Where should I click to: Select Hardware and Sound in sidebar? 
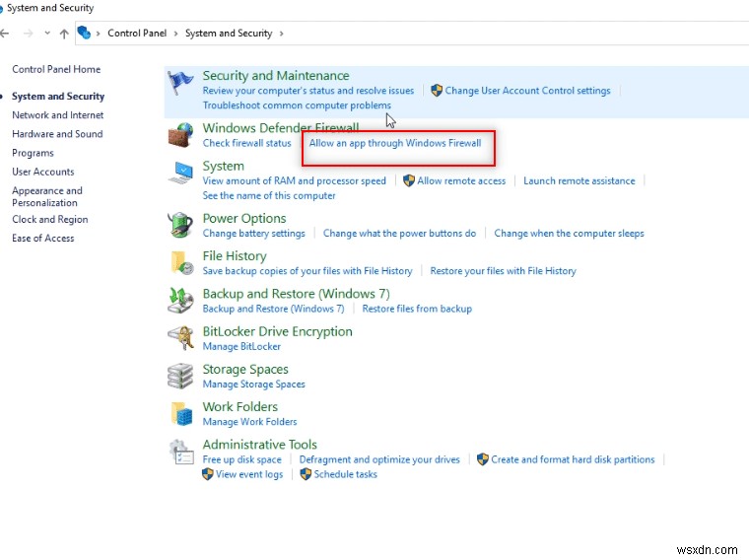57,134
